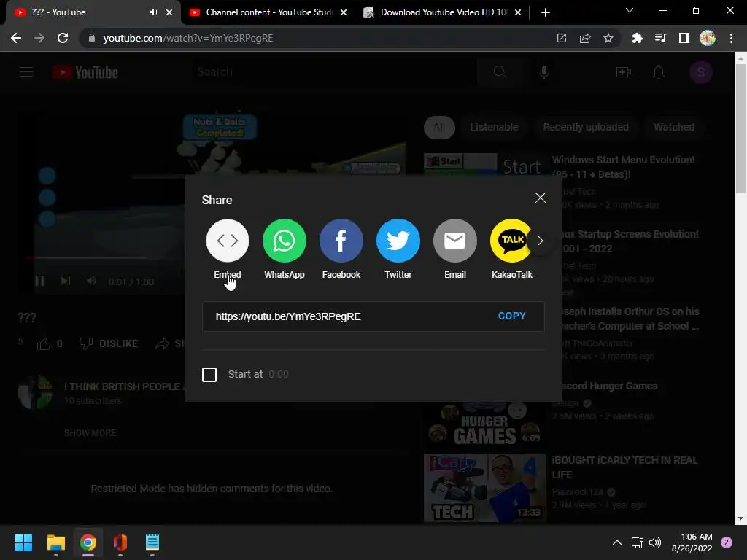Open the iCarly TECH video thumbnail
Image resolution: width=747 pixels, height=560 pixels.
(x=485, y=488)
